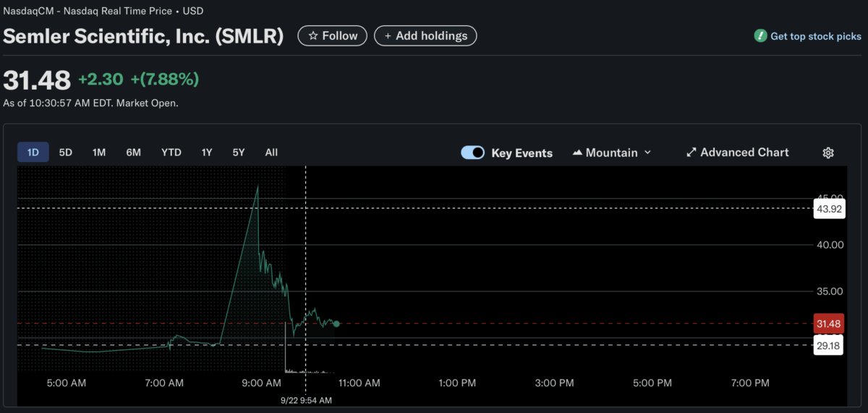Screen dimensions: 868x413
Task: Click the 40.00 price axis label
Action: tap(829, 244)
